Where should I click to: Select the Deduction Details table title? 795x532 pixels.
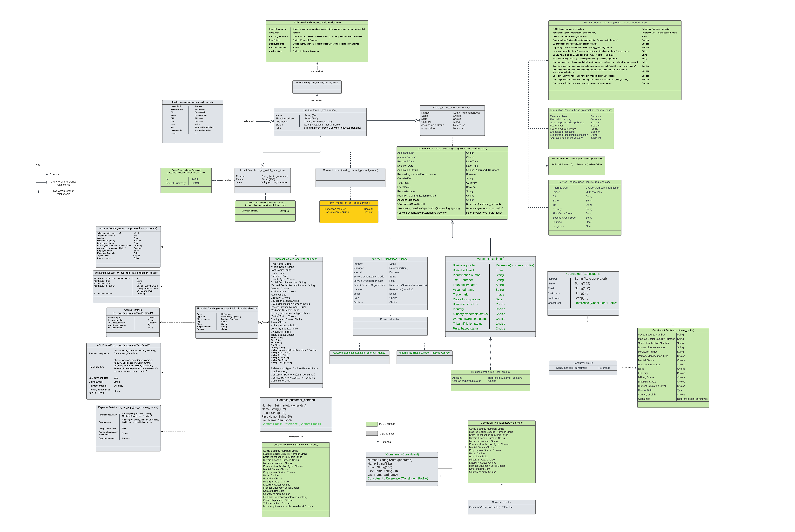[126, 273]
